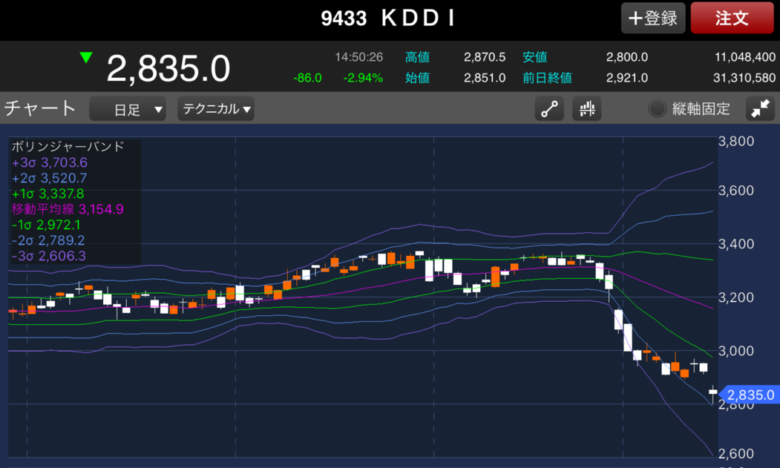The image size is (780, 468).
Task: Click the open value 2,851.0
Action: coord(485,78)
